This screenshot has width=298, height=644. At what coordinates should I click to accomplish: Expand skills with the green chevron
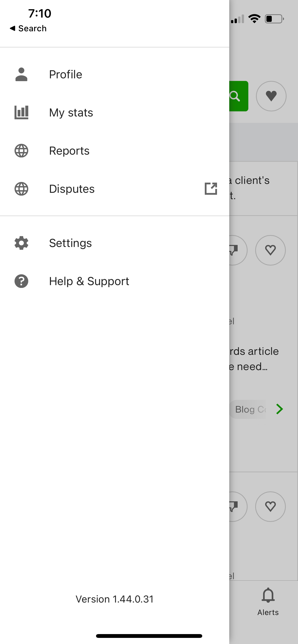pos(280,409)
